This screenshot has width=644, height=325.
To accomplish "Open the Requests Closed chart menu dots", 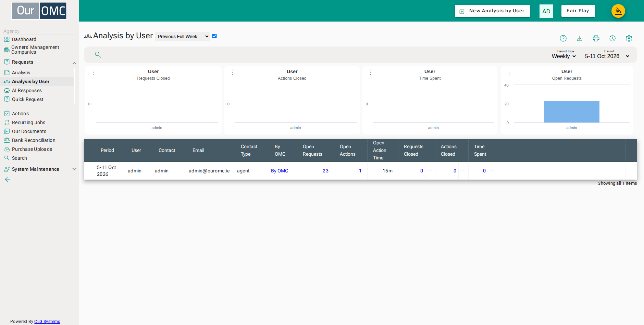I will click(x=93, y=72).
